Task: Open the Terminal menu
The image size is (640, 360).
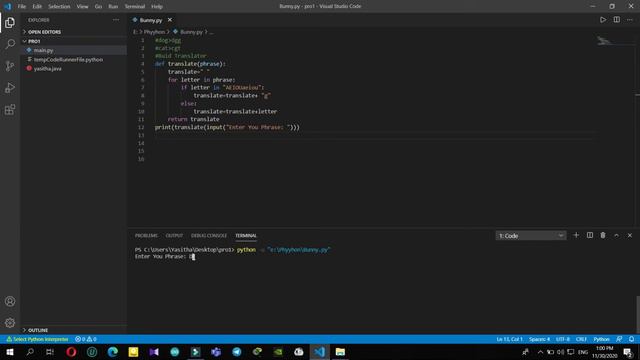Action: pyautogui.click(x=135, y=7)
